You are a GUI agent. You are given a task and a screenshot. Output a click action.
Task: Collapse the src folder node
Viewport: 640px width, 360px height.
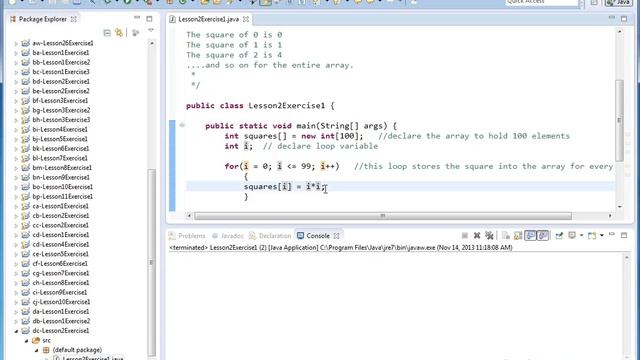(x=26, y=340)
